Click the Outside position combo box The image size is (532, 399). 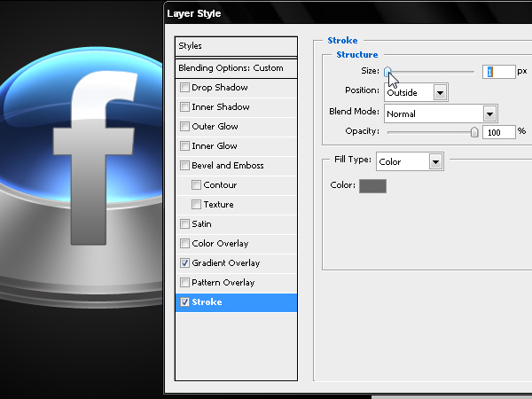tap(416, 92)
